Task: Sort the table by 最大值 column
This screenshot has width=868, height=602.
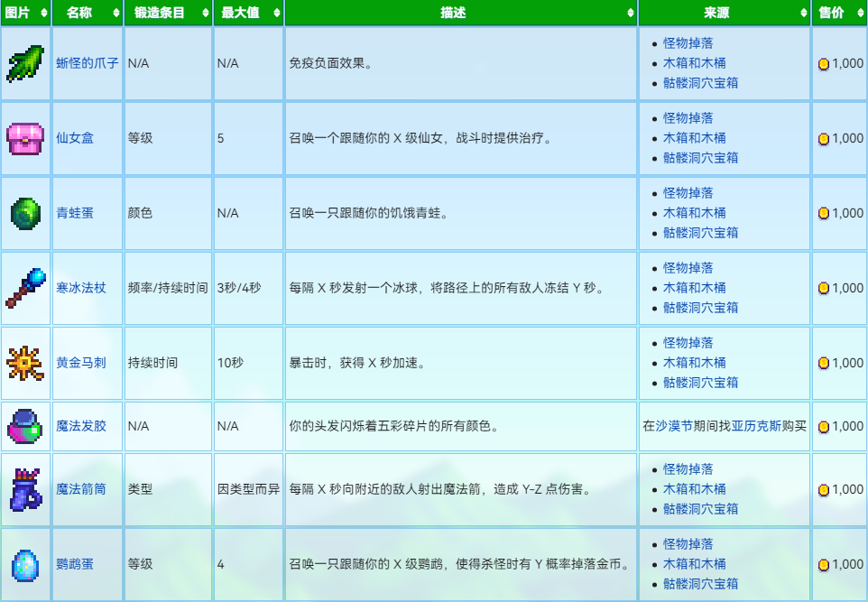Action: coord(248,13)
